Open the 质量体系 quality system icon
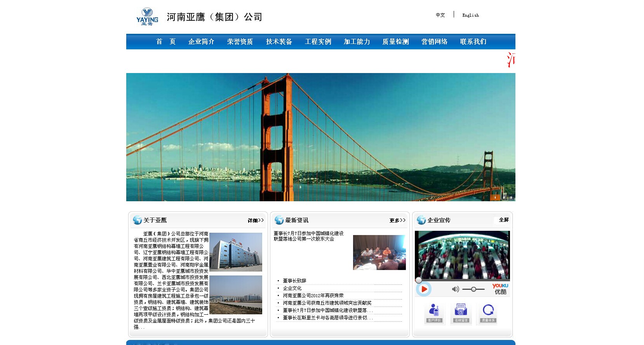Image resolution: width=644 pixels, height=345 pixels. click(x=488, y=313)
